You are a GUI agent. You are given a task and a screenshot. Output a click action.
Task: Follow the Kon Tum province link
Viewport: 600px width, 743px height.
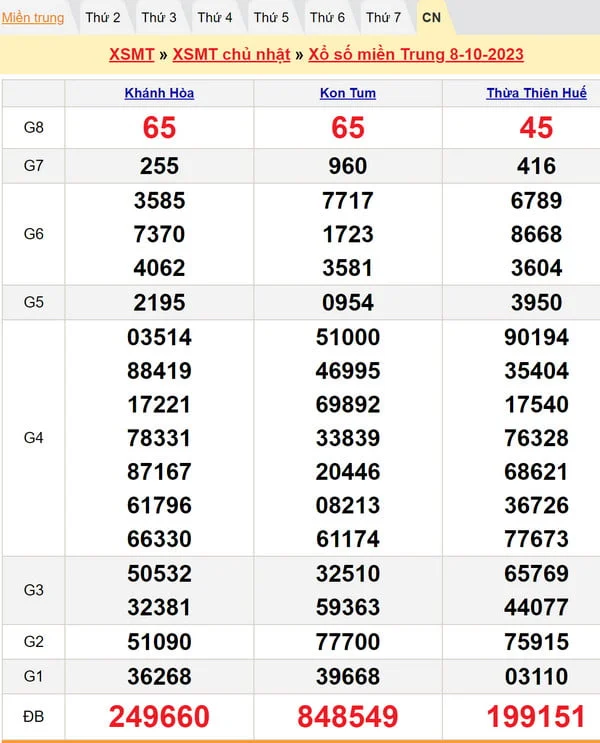pos(348,93)
